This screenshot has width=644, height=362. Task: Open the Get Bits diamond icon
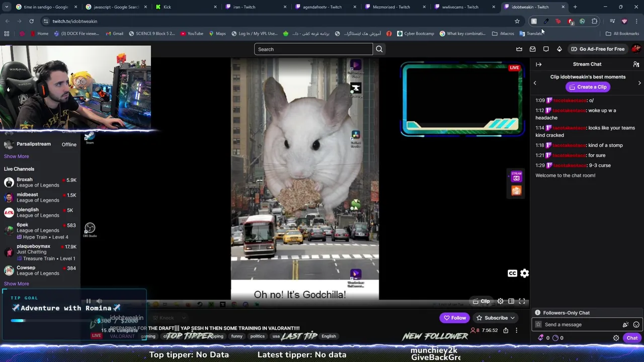click(559, 49)
